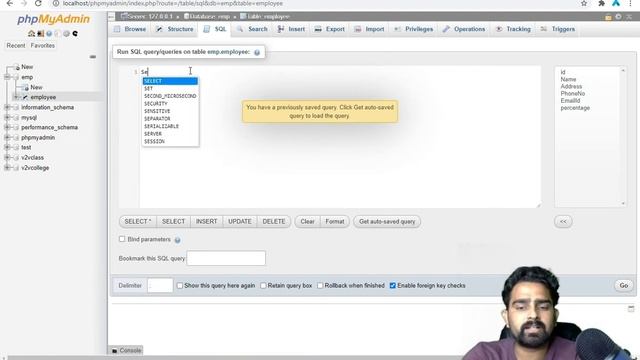Click the Console bar icon
This screenshot has width=640, height=360.
[115, 351]
